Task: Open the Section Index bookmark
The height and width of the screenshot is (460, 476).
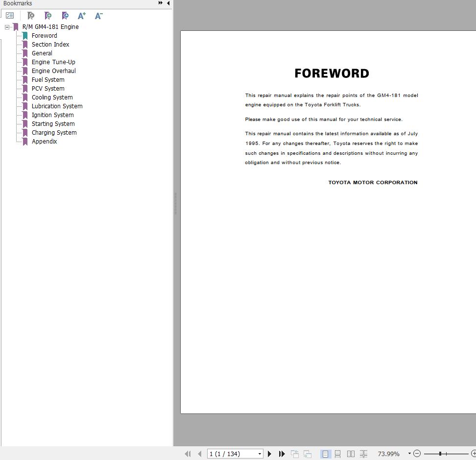Action: (50, 44)
